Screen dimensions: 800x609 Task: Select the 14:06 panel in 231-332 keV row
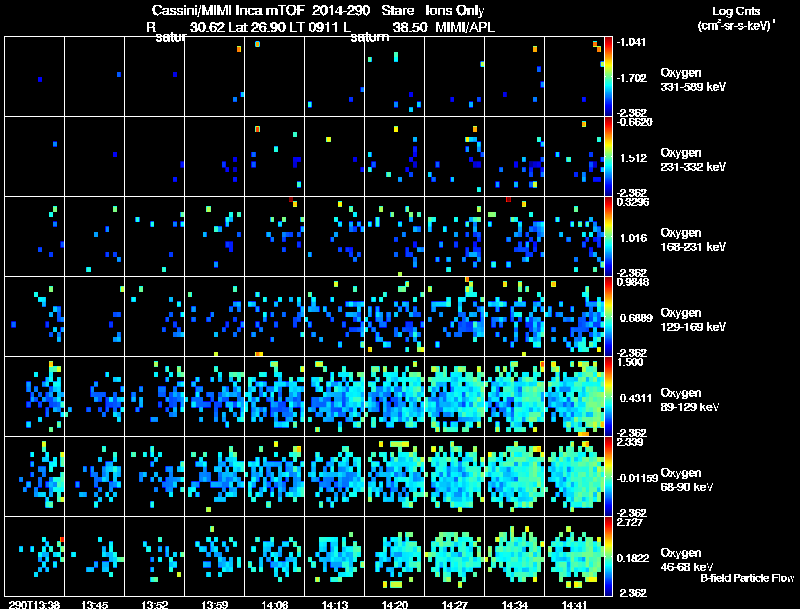[274, 157]
